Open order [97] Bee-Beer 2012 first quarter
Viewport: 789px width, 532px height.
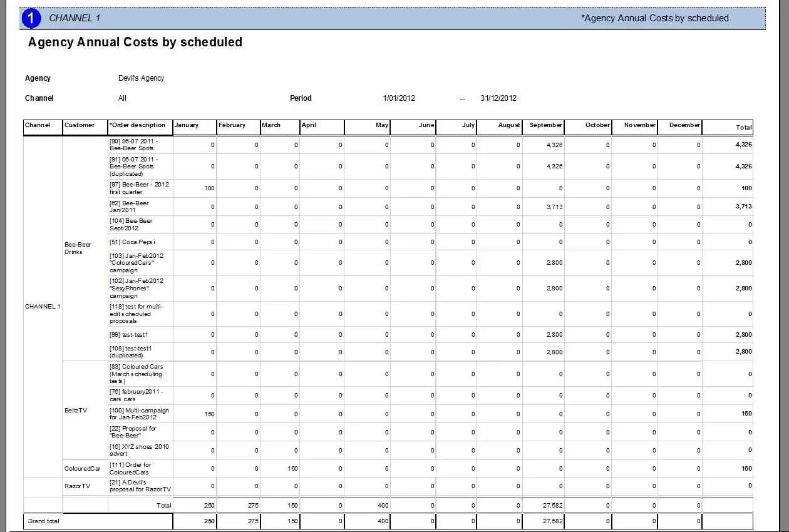[139, 188]
